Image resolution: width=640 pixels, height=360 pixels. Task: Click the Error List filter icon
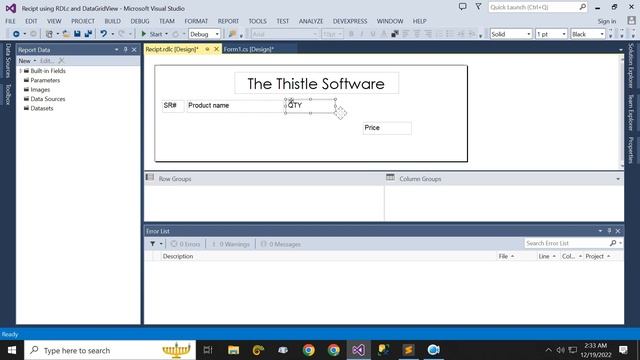(152, 244)
